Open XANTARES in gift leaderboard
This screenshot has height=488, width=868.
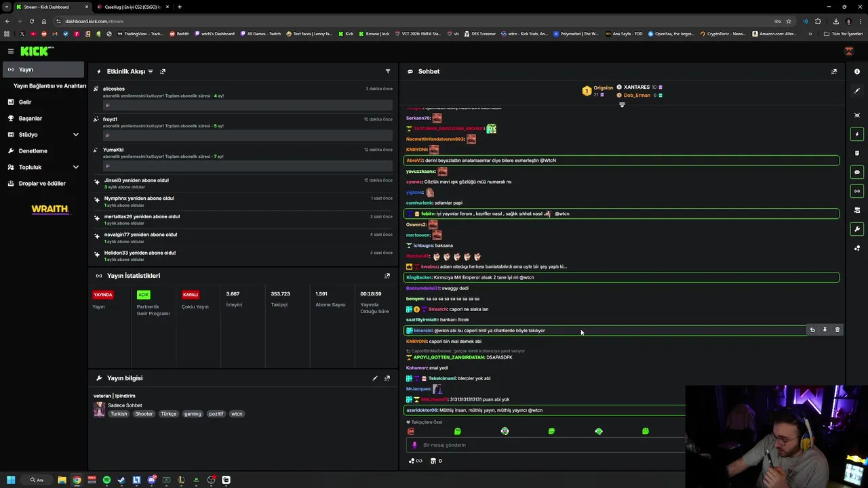(x=636, y=87)
